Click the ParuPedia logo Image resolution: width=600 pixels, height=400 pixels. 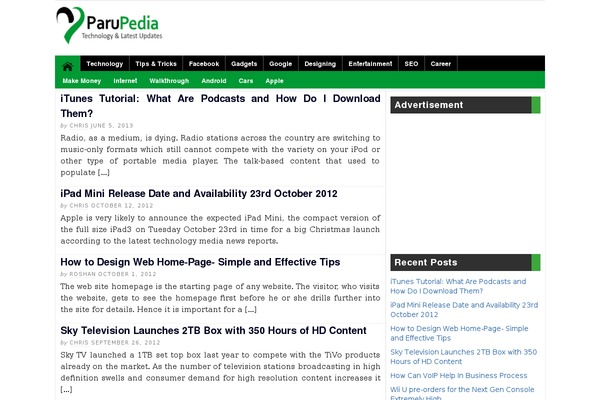coord(109,25)
